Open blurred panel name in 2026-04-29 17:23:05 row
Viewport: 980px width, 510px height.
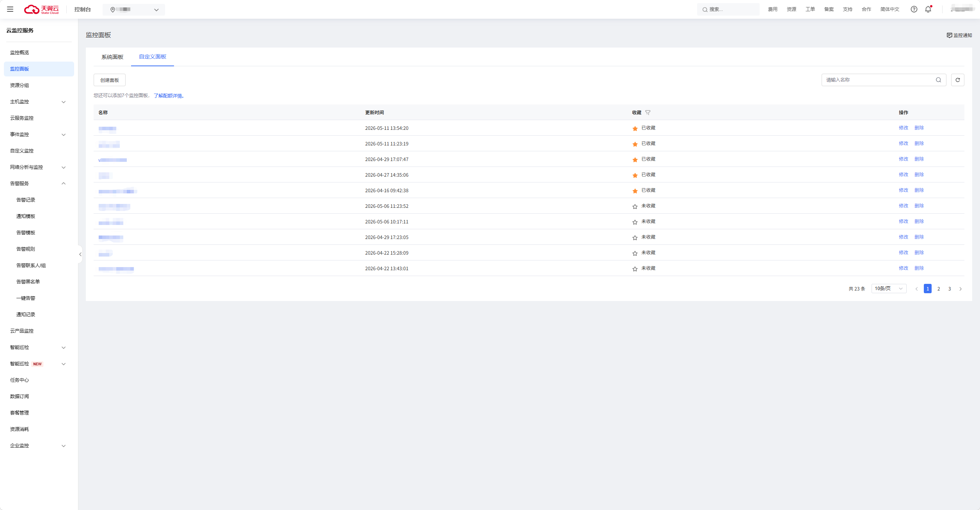111,237
